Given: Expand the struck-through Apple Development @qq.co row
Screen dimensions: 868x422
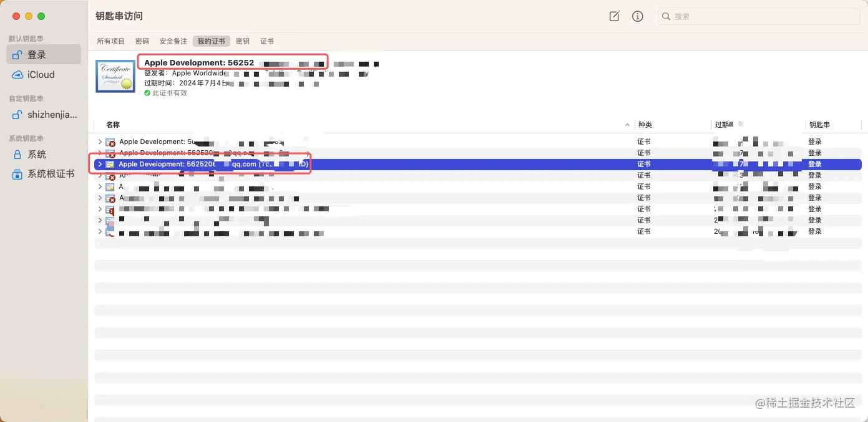Looking at the screenshot, I should coord(100,153).
